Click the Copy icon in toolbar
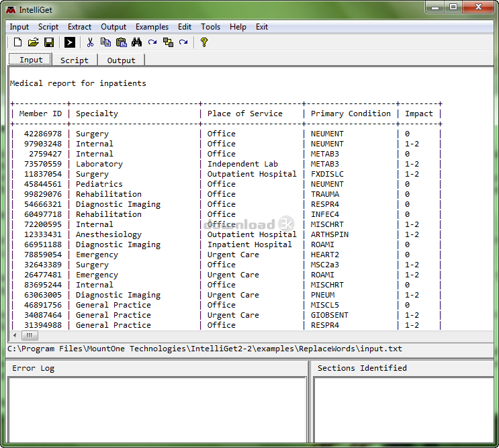Screen dimensions: 499x448 105,42
